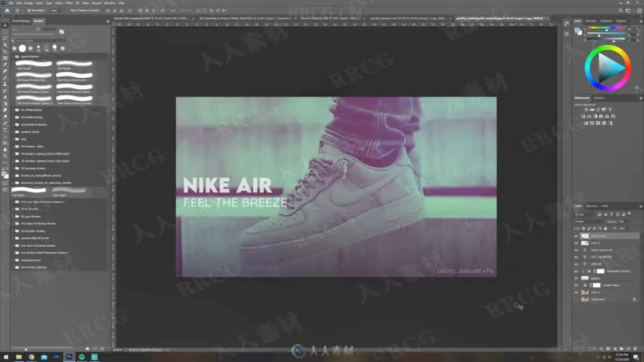Select the Pen tool
This screenshot has width=644, height=362.
(5, 123)
